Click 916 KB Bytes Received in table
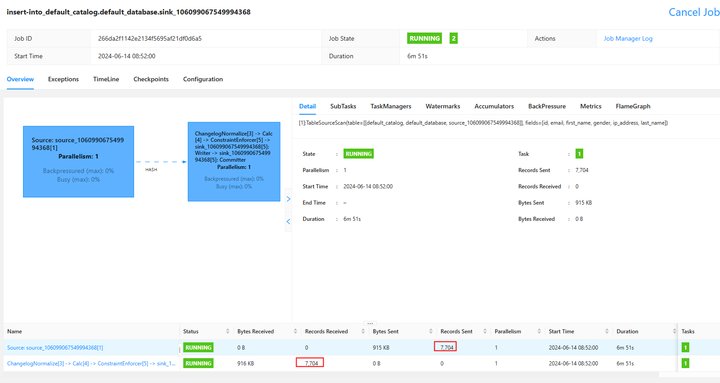Screen dimensions: 720x383 tap(245, 363)
